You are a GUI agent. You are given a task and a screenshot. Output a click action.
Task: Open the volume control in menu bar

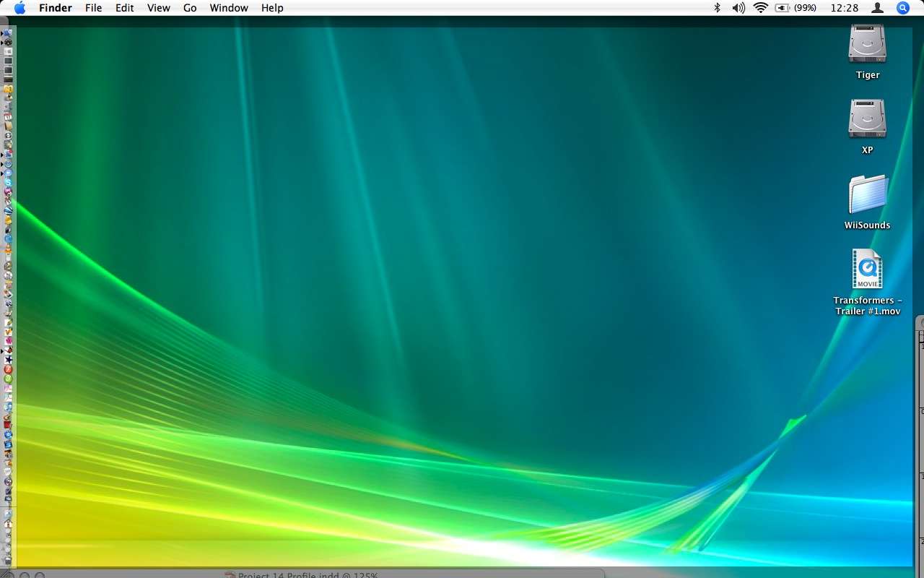[x=738, y=8]
